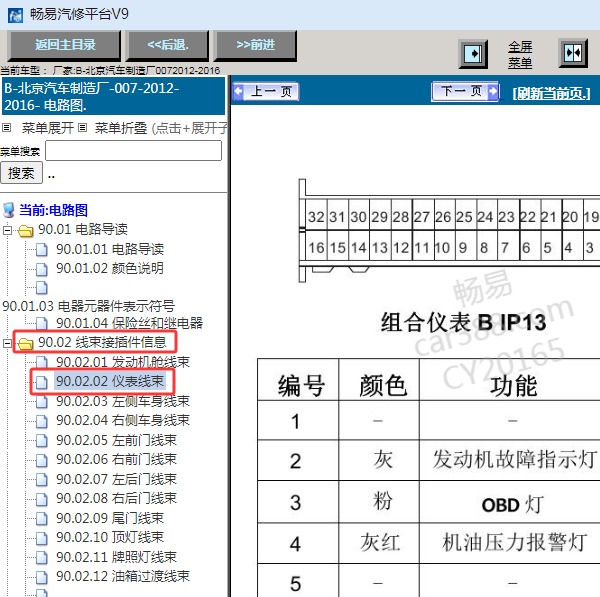Click the computer icon beside 当前:电路图

pyautogui.click(x=8, y=210)
